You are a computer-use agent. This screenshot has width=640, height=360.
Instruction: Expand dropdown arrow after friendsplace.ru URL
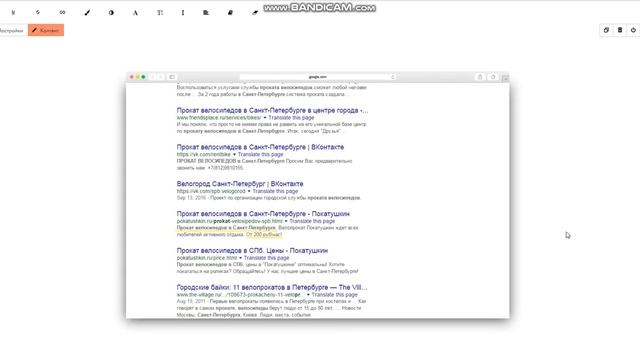pos(264,118)
